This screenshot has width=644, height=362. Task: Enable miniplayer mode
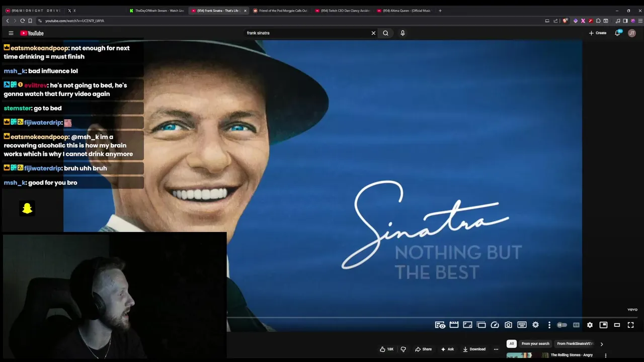(603, 325)
